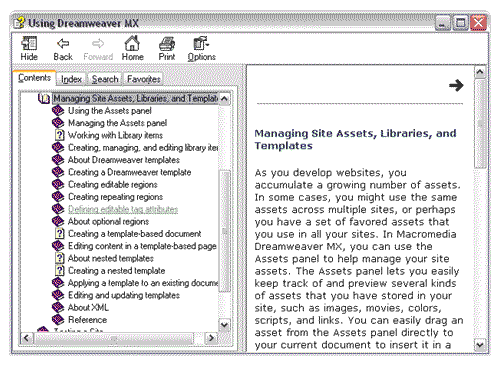The image size is (500, 371).
Task: Click book icon beside About optional regions
Action: coord(58,221)
